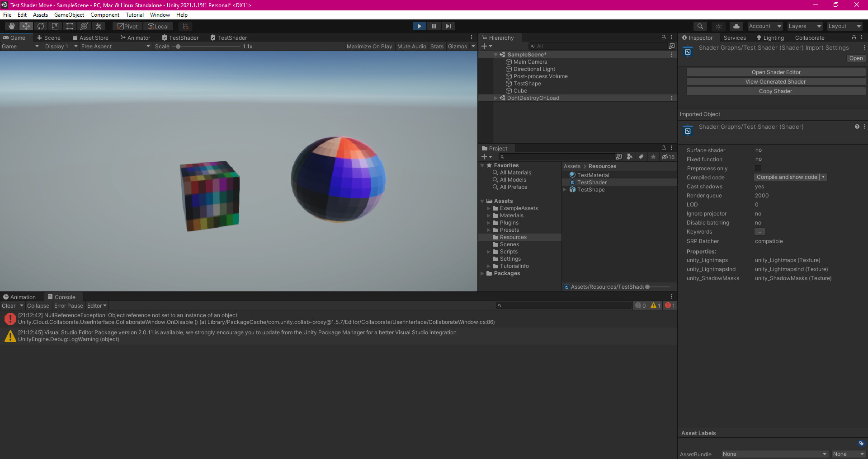Click the Play button

coord(419,26)
